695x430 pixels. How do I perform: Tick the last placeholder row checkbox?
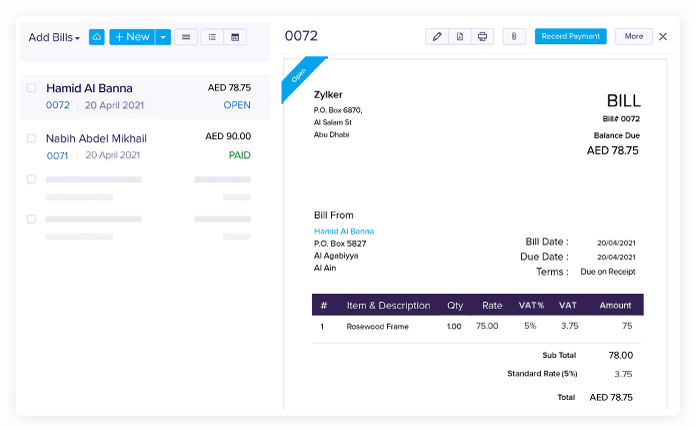coord(31,219)
